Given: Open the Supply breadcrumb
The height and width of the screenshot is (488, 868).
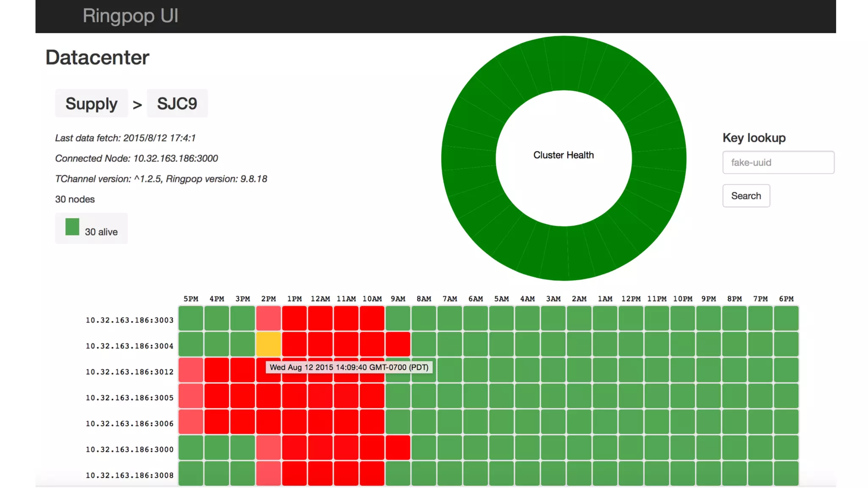Looking at the screenshot, I should [x=91, y=103].
